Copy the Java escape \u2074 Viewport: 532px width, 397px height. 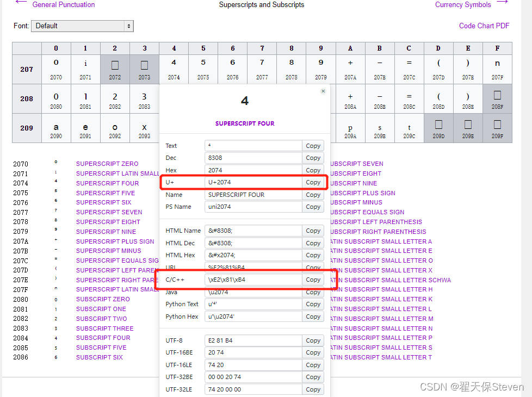(313, 292)
